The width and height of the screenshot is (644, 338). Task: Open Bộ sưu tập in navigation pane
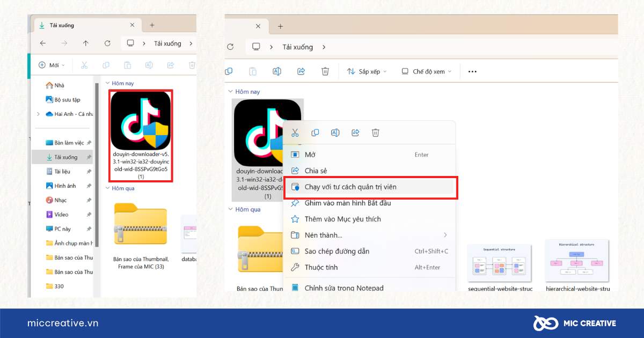pyautogui.click(x=63, y=99)
